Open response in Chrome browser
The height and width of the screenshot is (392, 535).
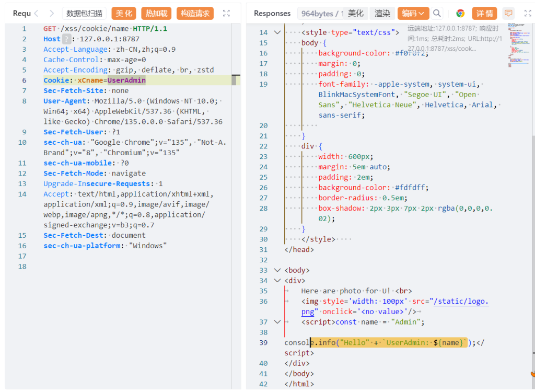coord(460,14)
